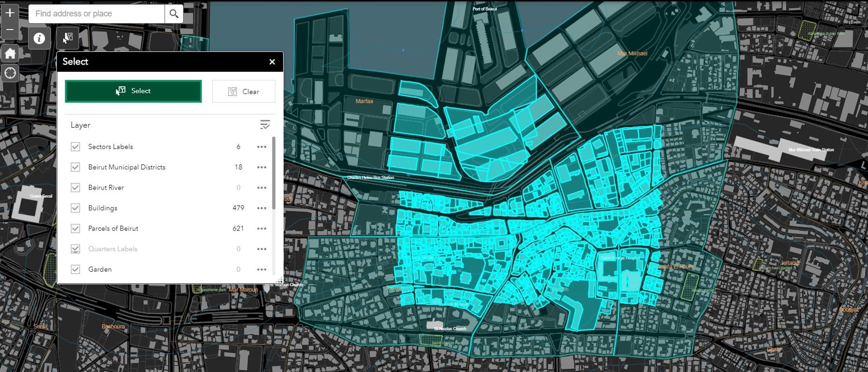Open the Sectors Labels more-options menu
Image resolution: width=868 pixels, height=372 pixels.
pos(262,147)
